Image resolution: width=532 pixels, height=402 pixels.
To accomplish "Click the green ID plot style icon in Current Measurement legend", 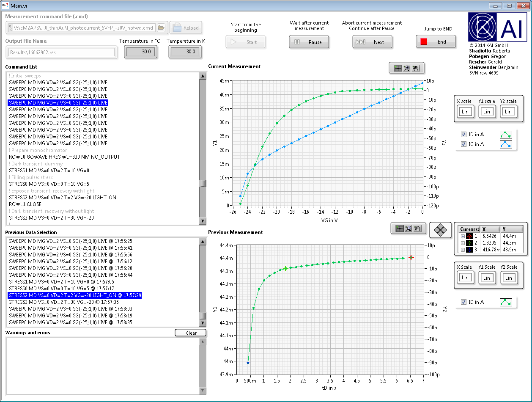I will point(506,135).
